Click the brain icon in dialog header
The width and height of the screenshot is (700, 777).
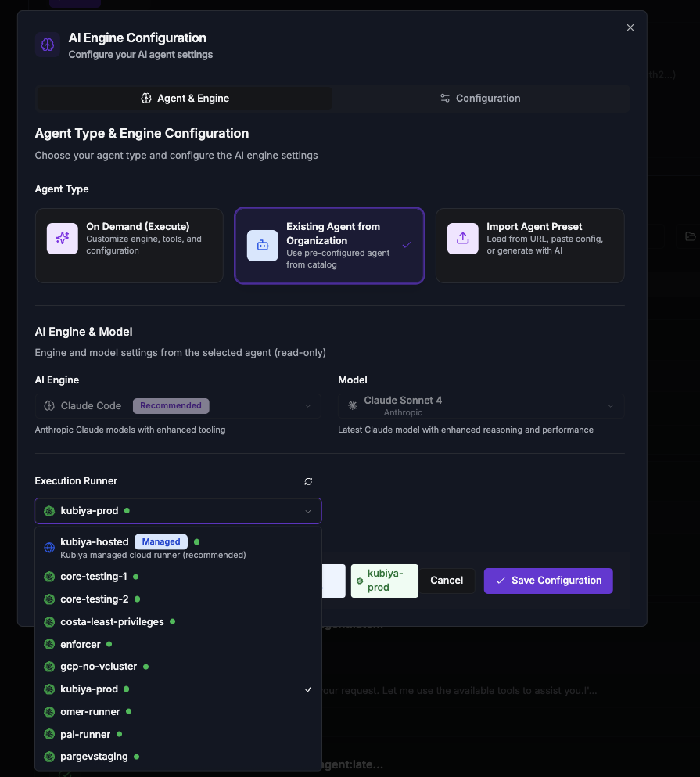[48, 45]
